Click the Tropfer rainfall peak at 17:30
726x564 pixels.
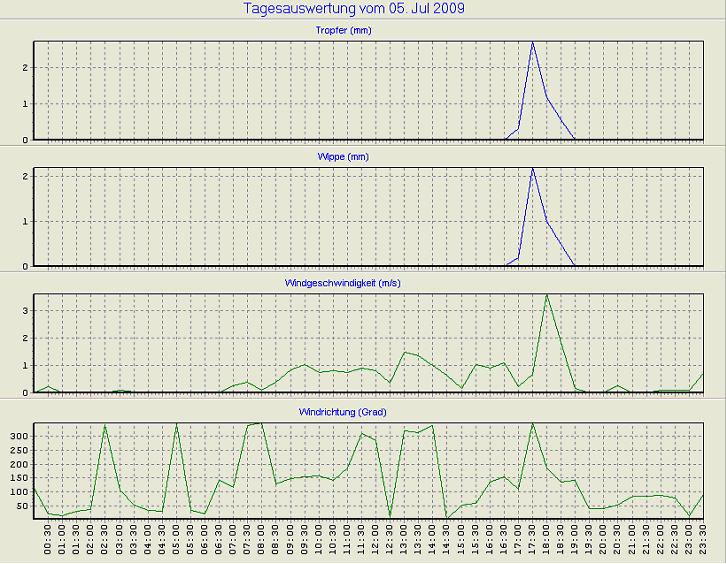point(532,43)
